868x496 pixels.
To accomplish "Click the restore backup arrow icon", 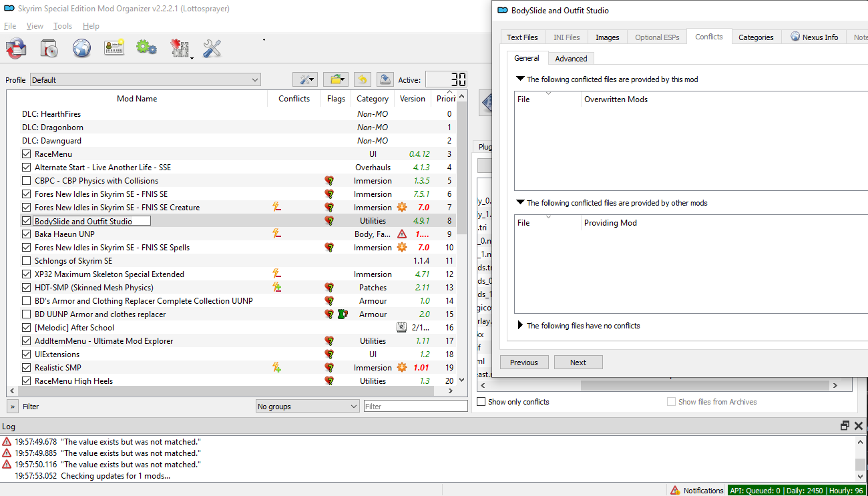I will (362, 79).
